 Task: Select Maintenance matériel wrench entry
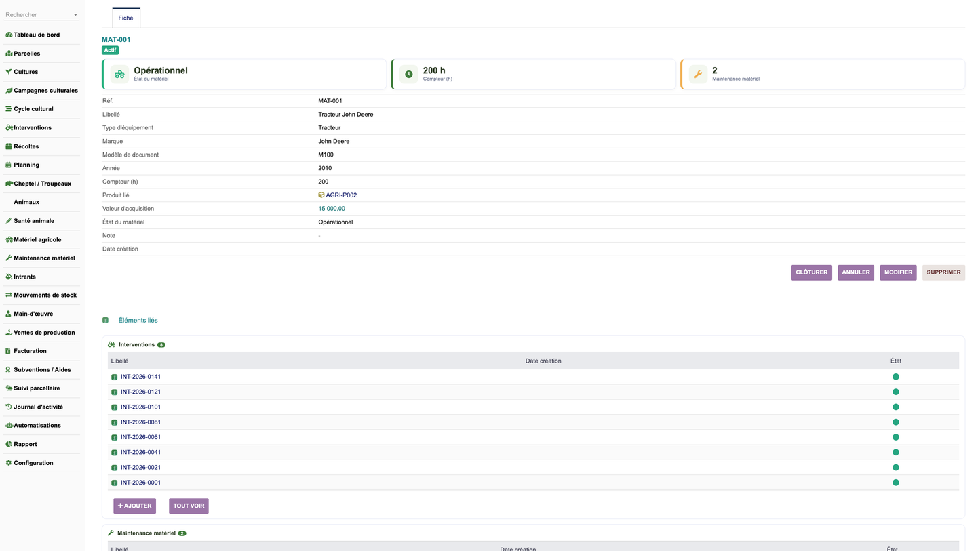click(x=39, y=258)
